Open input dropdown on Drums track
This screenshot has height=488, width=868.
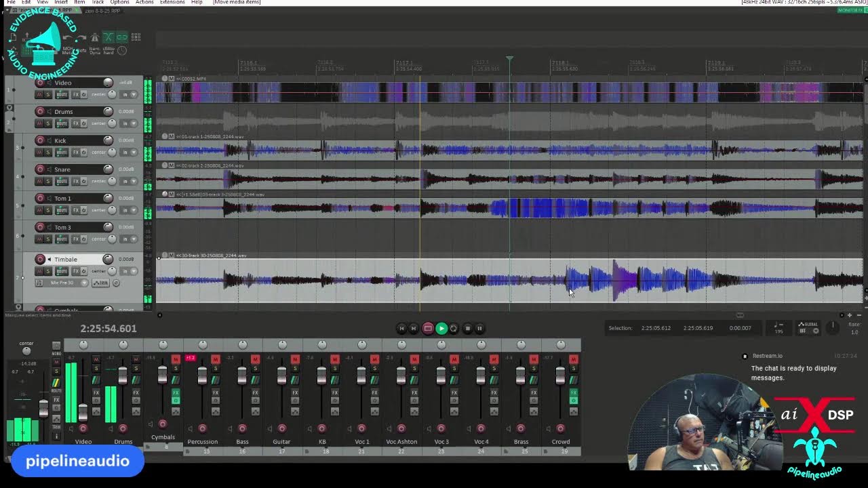coord(129,123)
